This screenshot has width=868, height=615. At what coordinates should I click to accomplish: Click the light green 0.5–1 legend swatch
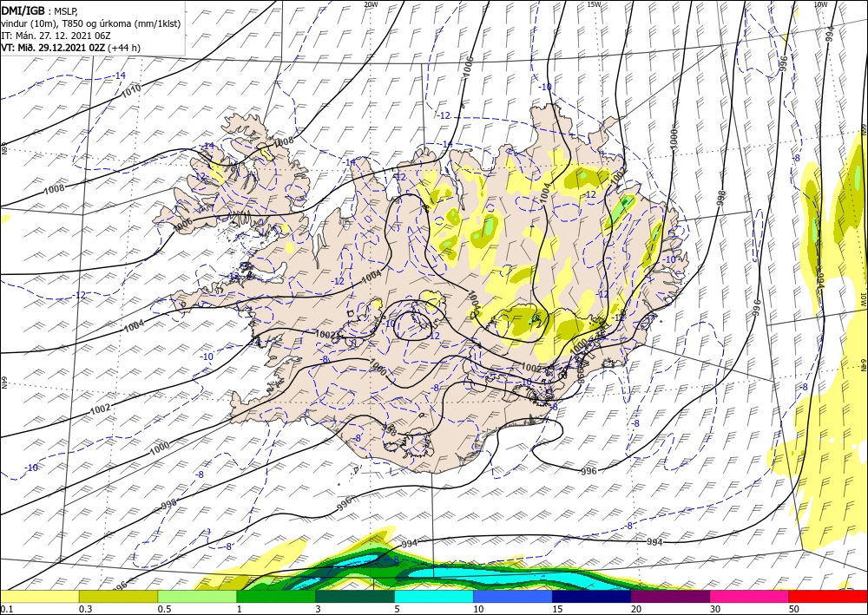click(x=197, y=597)
